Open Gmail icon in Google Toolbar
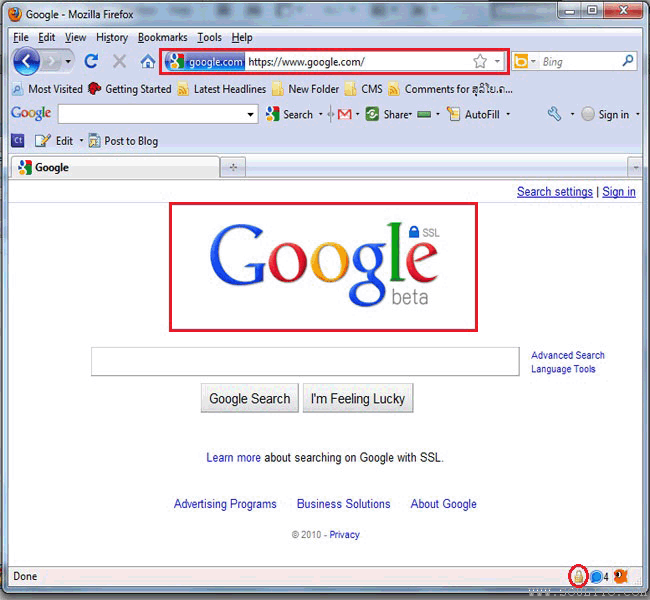This screenshot has height=600, width=650. pyautogui.click(x=344, y=114)
